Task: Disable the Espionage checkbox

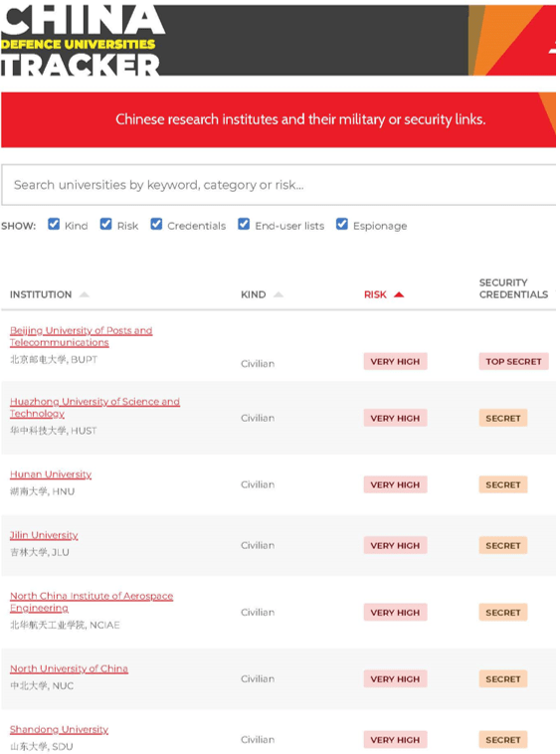Action: [x=342, y=224]
